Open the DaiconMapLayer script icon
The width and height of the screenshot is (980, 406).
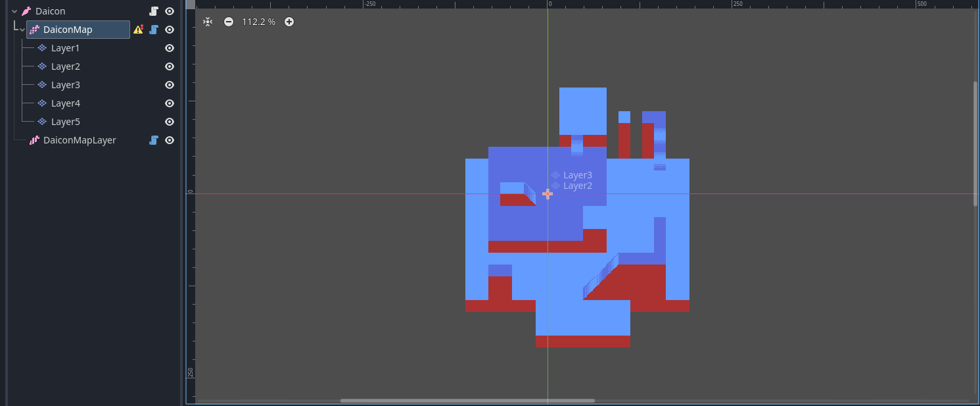tap(154, 140)
